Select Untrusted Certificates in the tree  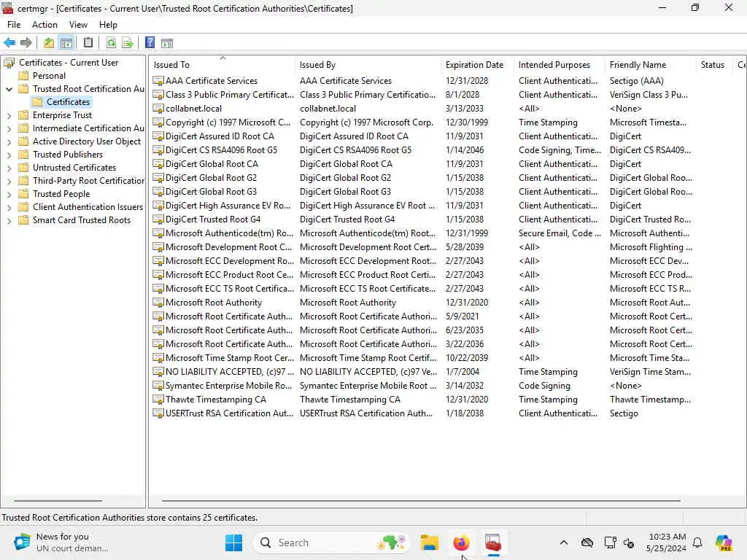coord(74,168)
